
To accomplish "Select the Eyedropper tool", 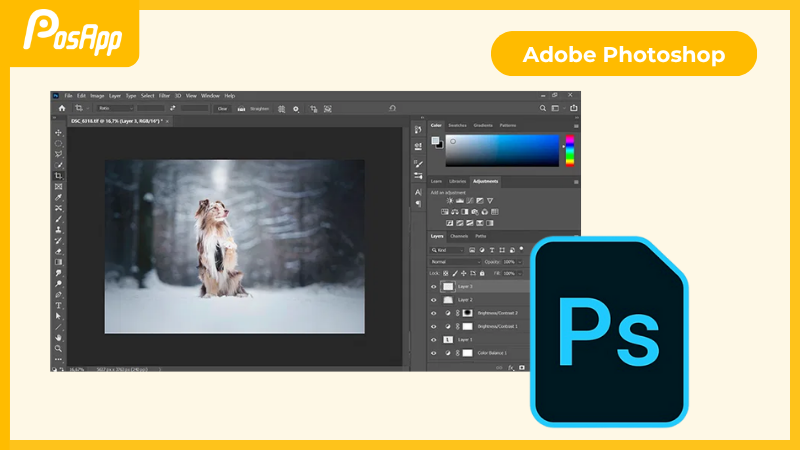I will (58, 197).
